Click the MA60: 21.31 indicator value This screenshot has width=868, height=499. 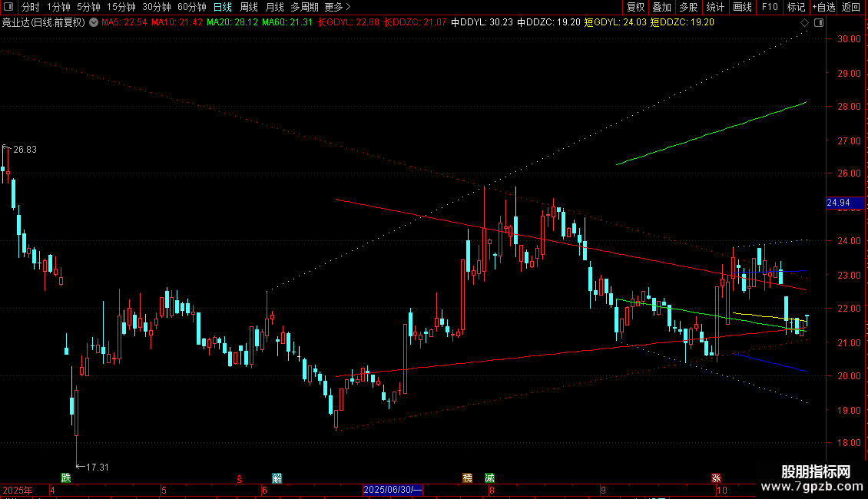(x=287, y=23)
